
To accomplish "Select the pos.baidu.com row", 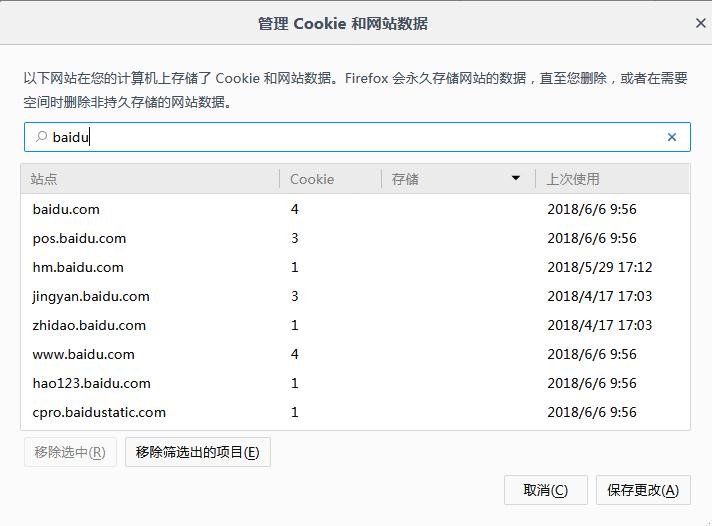I will click(356, 238).
